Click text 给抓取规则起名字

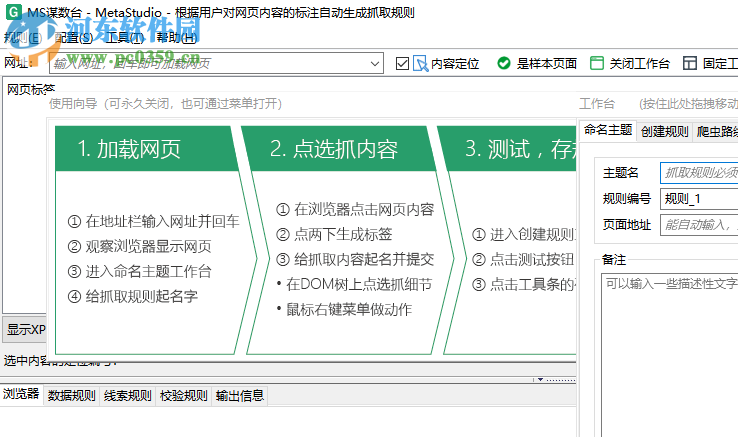click(141, 296)
